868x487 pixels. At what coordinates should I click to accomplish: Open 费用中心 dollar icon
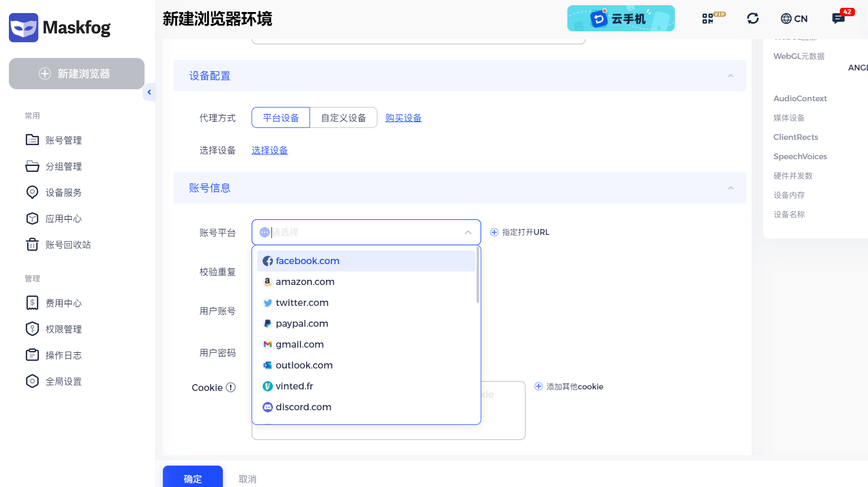click(32, 303)
